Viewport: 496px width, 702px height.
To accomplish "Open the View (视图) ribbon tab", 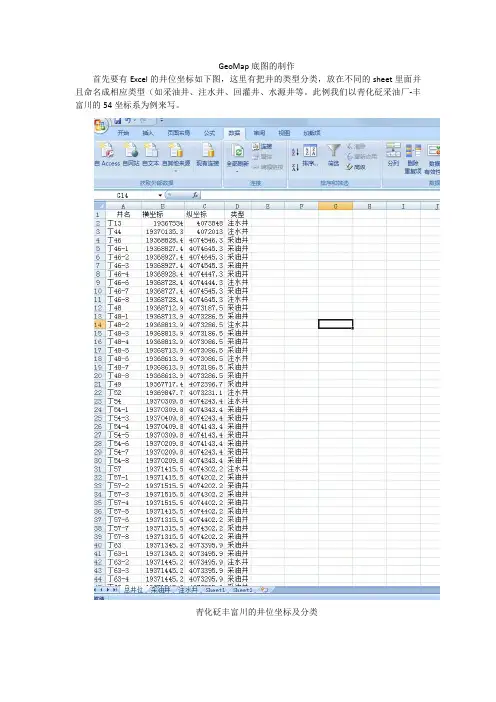I will click(x=284, y=133).
